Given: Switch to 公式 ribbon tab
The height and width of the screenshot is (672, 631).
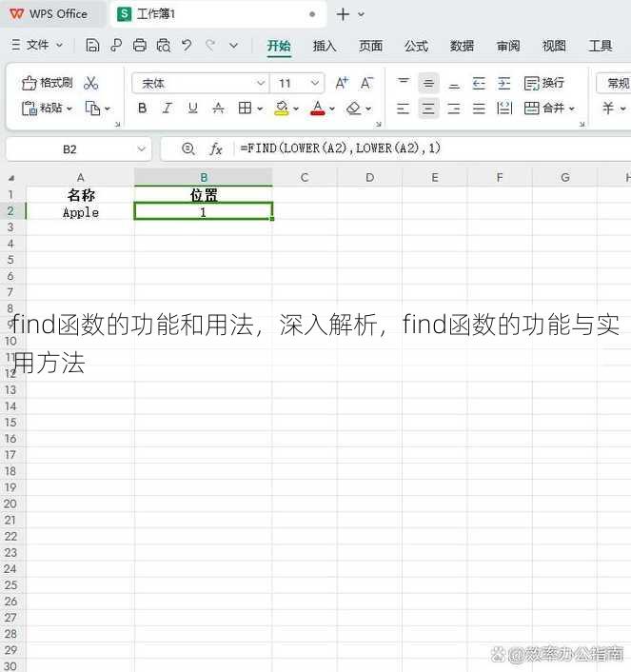Looking at the screenshot, I should (416, 46).
